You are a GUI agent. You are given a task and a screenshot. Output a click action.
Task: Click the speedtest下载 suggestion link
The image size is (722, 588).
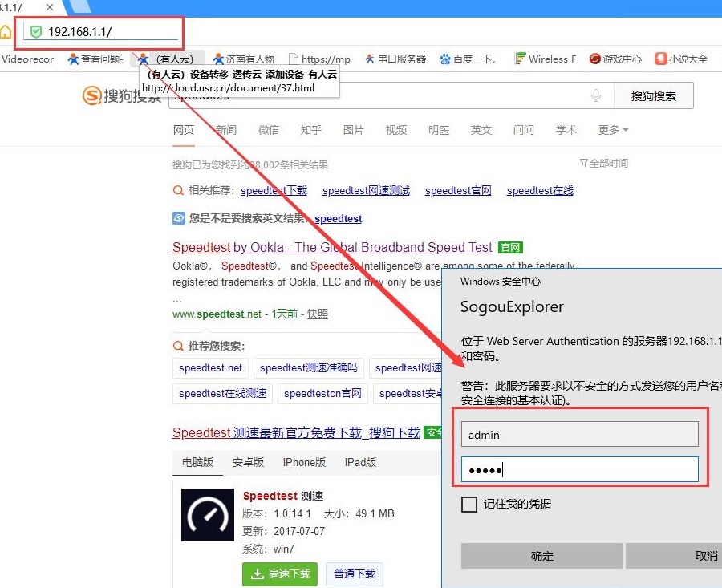(274, 191)
